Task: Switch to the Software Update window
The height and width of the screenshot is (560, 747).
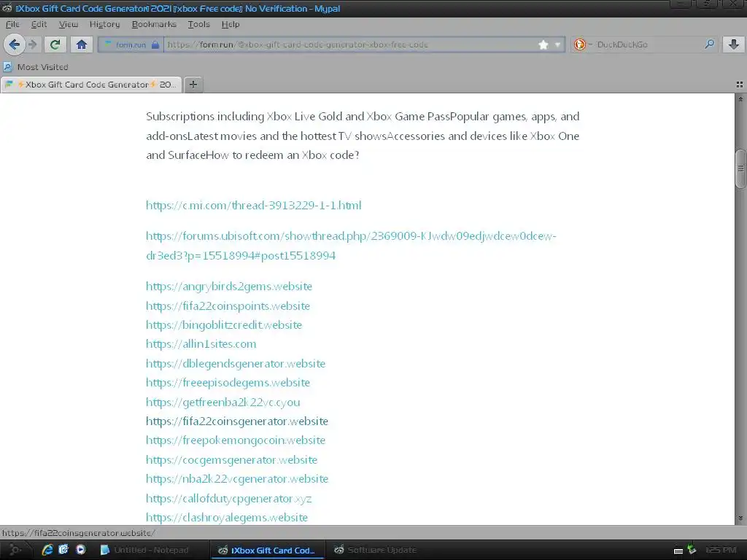Action: (382, 550)
